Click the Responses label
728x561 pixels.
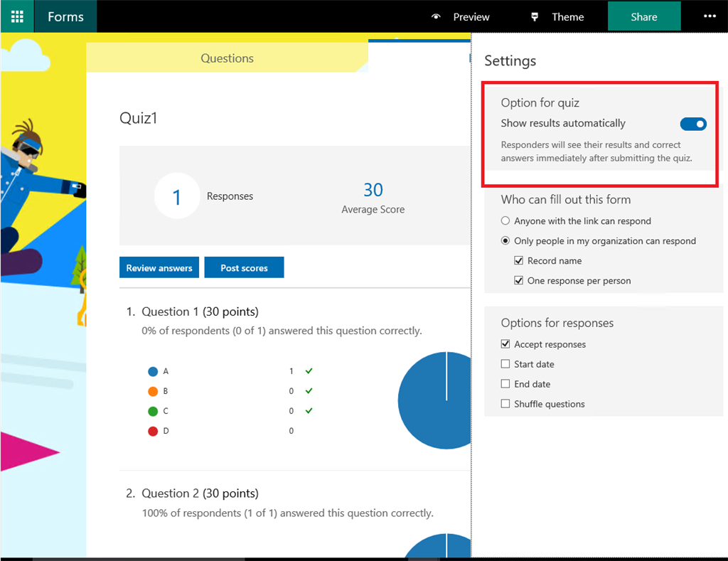click(230, 196)
